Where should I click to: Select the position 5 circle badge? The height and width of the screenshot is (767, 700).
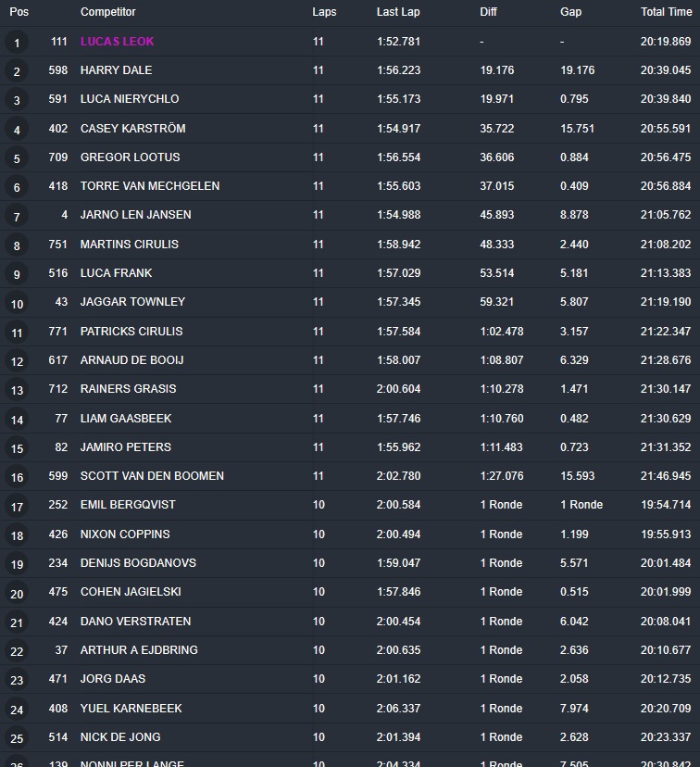click(17, 158)
